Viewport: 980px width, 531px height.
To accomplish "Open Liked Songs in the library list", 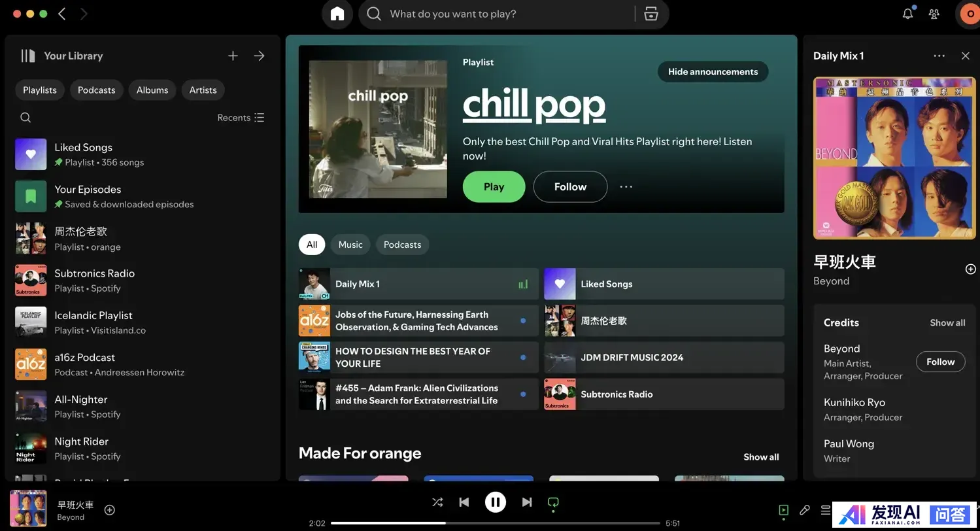I will tap(143, 154).
